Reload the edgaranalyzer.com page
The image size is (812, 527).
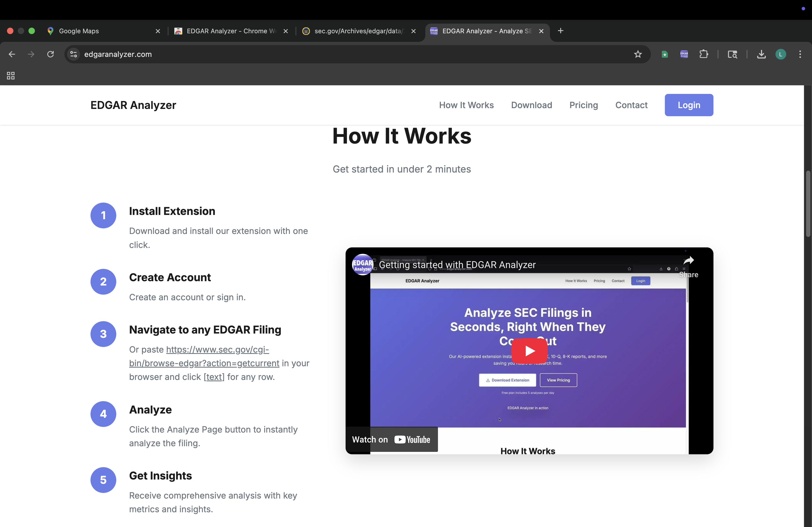[50, 54]
